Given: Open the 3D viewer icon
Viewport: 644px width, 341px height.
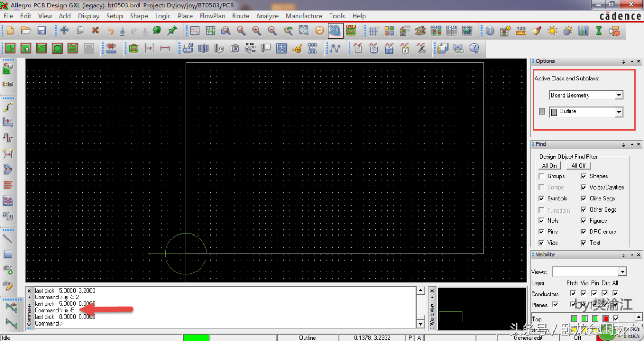Looking at the screenshot, I should click(335, 30).
